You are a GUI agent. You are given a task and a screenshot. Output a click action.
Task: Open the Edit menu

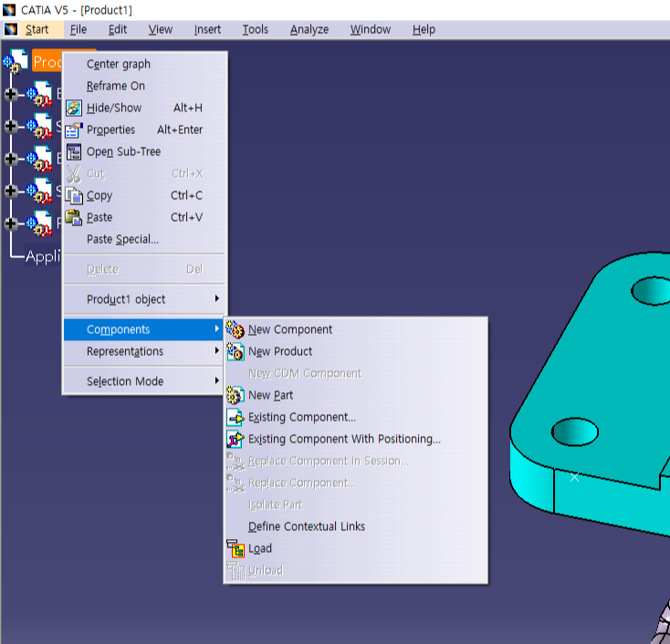click(118, 29)
